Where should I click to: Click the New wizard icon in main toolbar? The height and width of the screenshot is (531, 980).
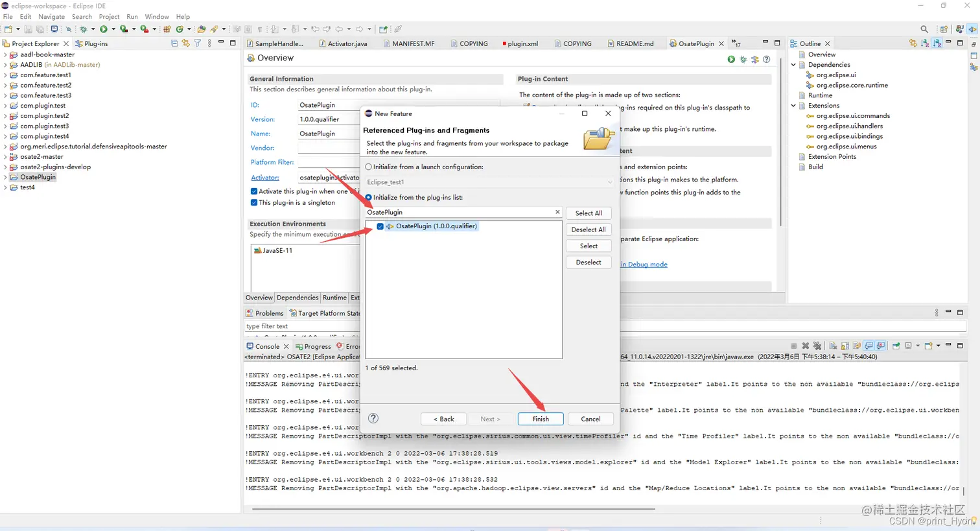[x=8, y=29]
